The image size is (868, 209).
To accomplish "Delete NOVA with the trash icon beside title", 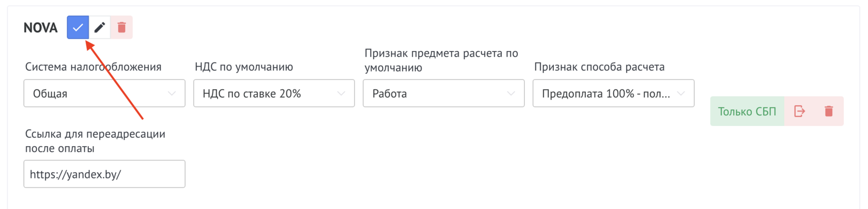I will click(x=121, y=27).
